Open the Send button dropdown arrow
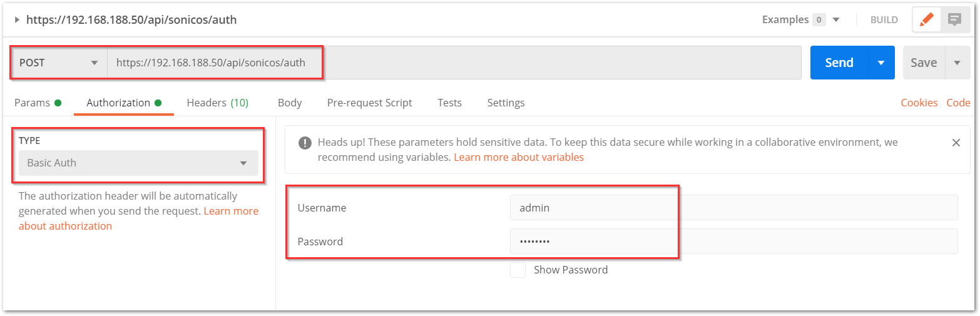The height and width of the screenshot is (316, 980). point(881,63)
